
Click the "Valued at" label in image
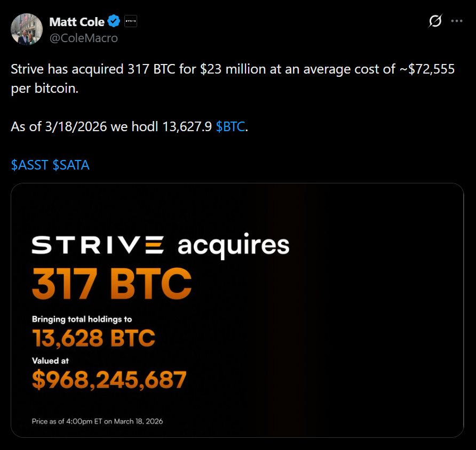pos(50,361)
